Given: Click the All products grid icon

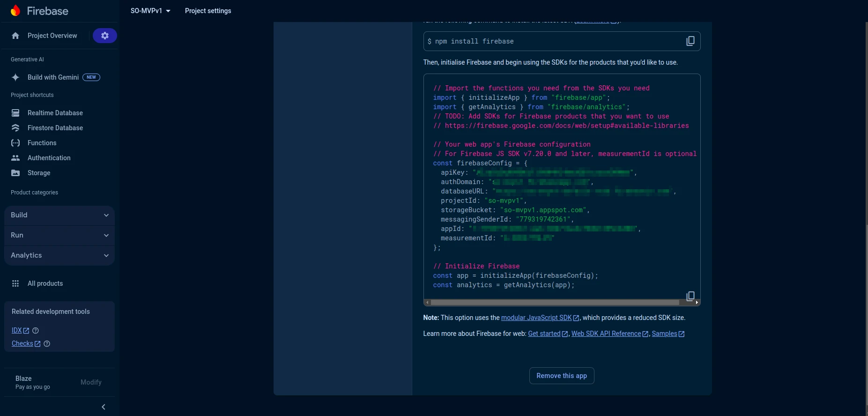Looking at the screenshot, I should pos(15,283).
